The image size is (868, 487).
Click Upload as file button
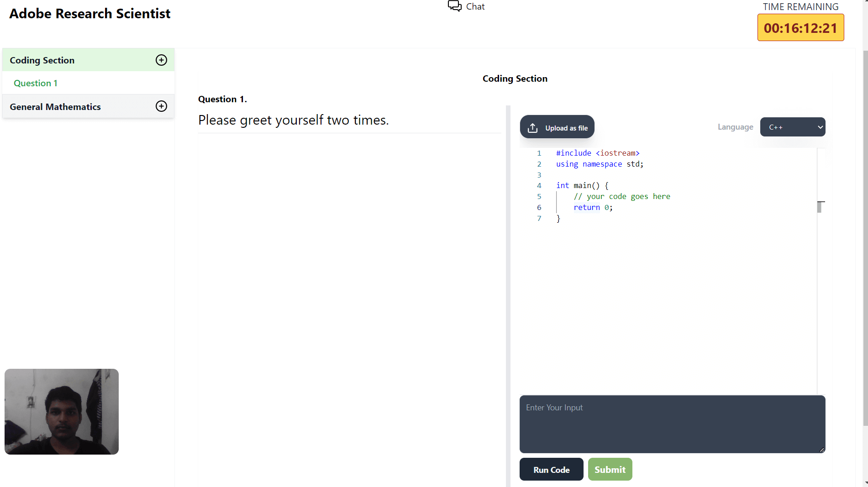tap(557, 127)
